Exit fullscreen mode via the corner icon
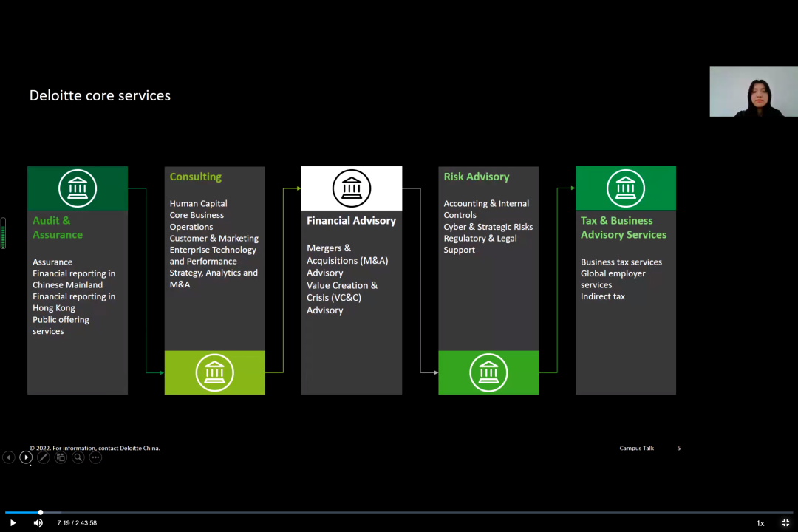798x532 pixels. 785,523
